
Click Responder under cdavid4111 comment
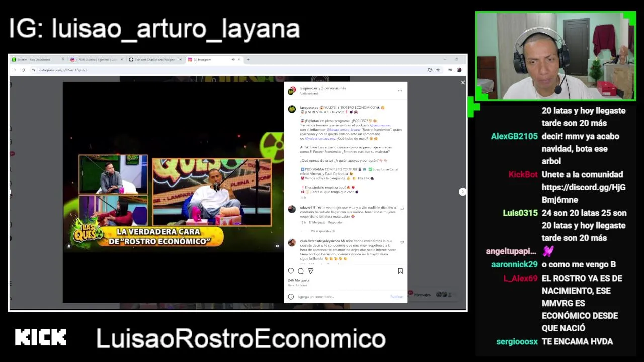[335, 222]
